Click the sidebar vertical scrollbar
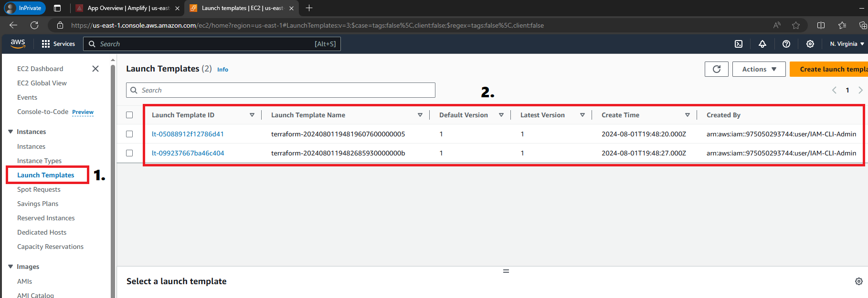This screenshot has width=868, height=298. (113, 181)
